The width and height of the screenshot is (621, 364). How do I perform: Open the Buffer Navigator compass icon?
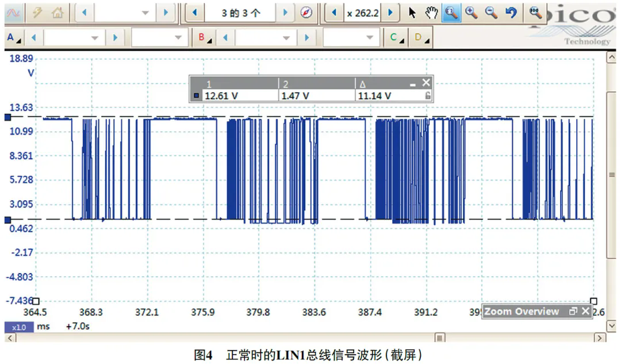click(306, 13)
